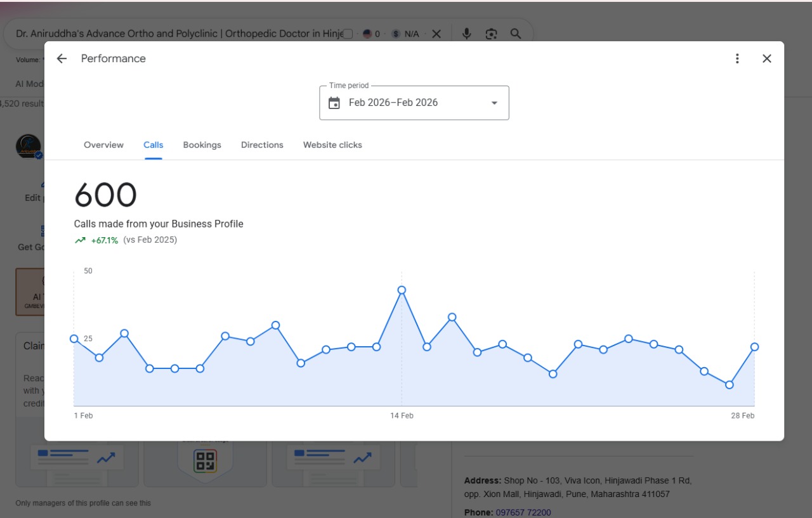Switch to the Directions tab
This screenshot has width=812, height=518.
pos(262,145)
